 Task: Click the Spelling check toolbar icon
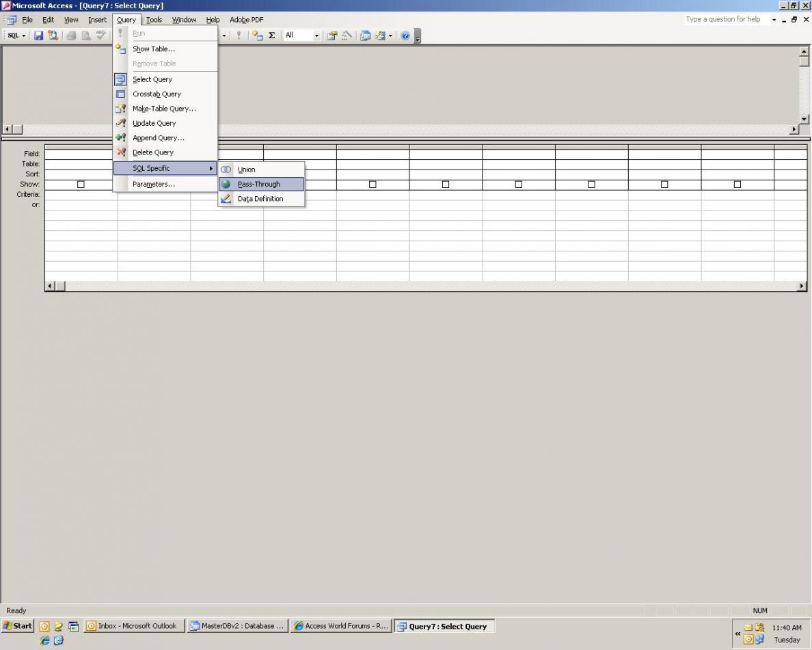100,36
